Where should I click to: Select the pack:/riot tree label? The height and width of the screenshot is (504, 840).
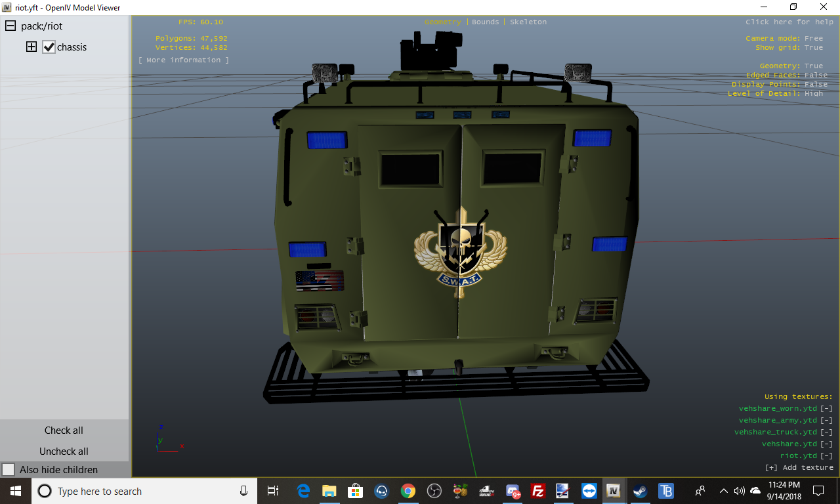42,26
